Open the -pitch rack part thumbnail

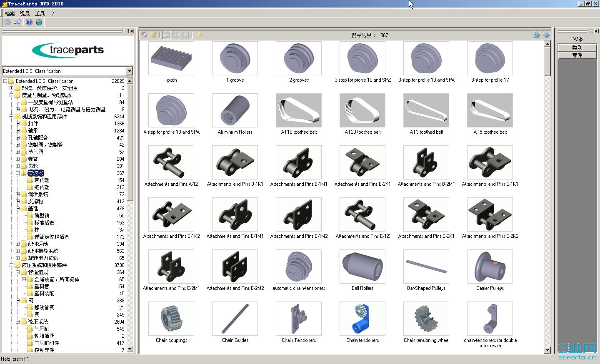[171, 58]
